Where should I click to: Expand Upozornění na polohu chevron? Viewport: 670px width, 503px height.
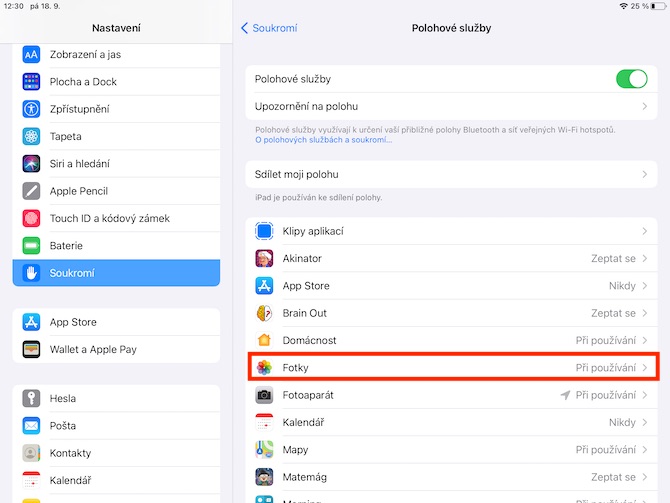click(x=644, y=106)
